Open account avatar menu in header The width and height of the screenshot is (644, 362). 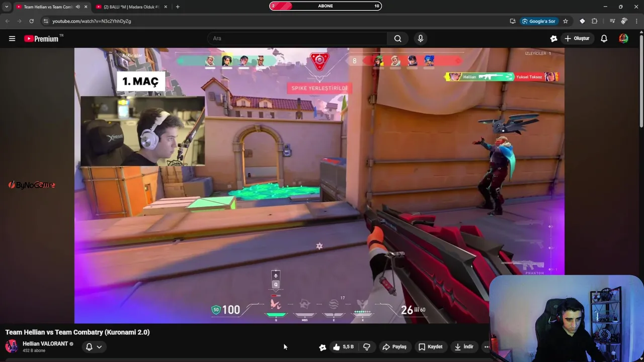point(623,38)
